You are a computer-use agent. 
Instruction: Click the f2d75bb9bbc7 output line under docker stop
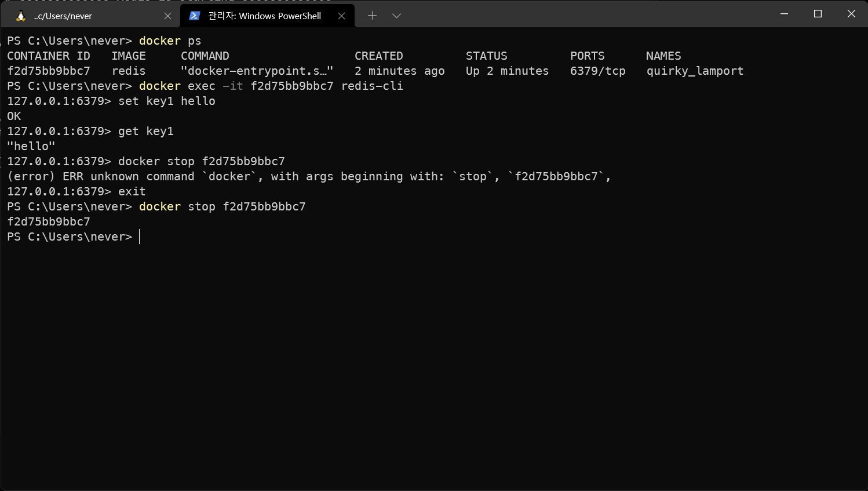(49, 221)
